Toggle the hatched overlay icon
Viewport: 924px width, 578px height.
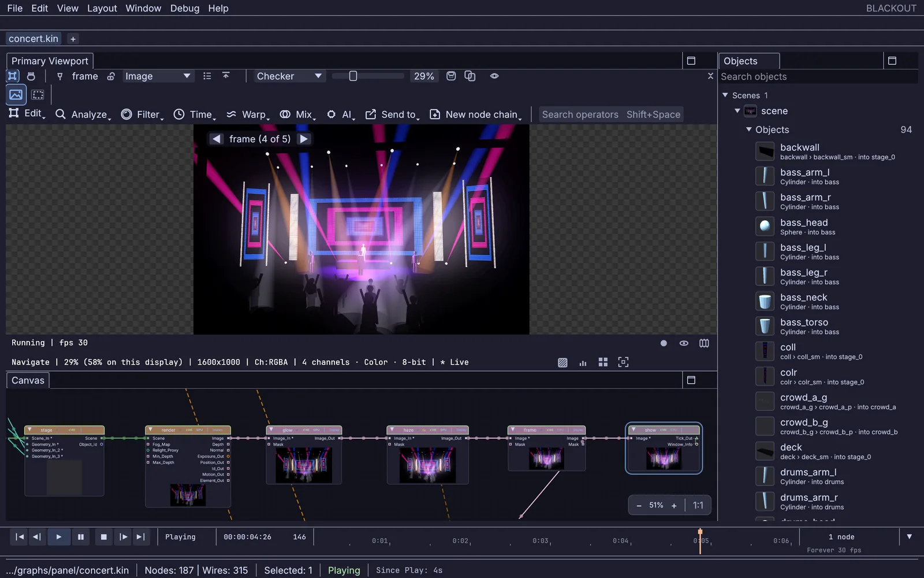tap(562, 362)
